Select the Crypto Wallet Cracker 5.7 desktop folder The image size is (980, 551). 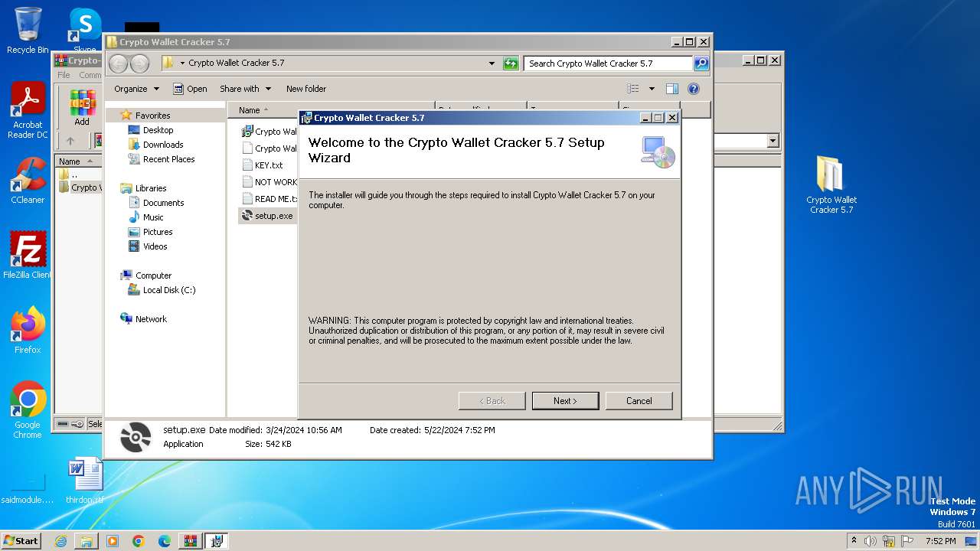[831, 185]
